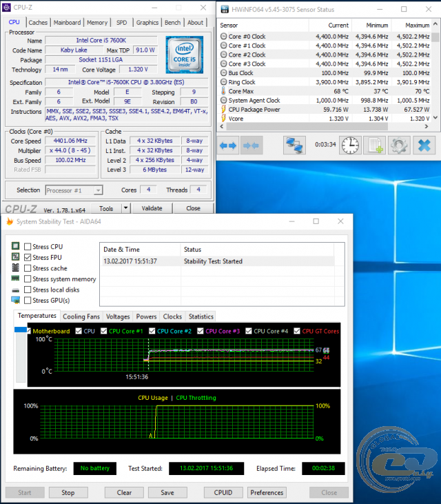Click HWiNFO blue X close sensors icon

pyautogui.click(x=424, y=145)
